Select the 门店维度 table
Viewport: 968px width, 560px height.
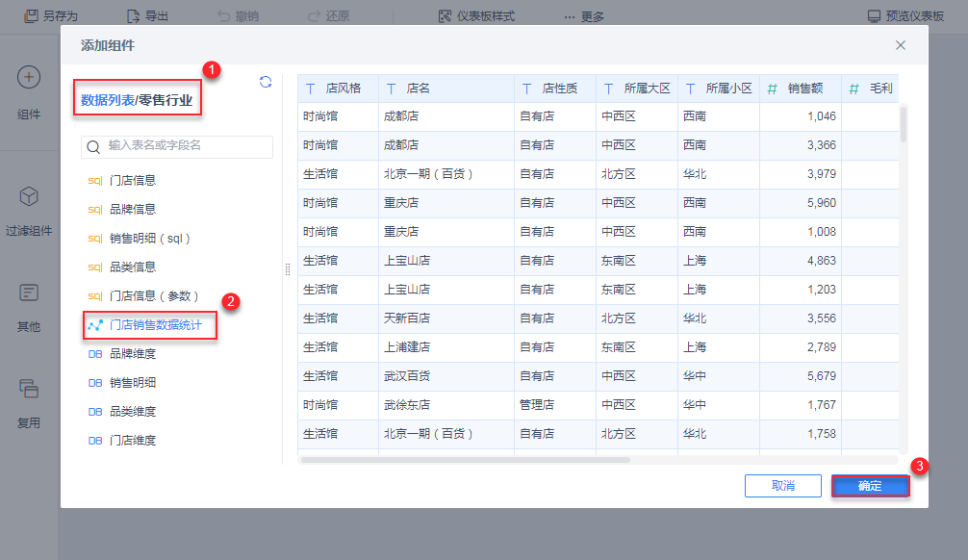tap(133, 441)
